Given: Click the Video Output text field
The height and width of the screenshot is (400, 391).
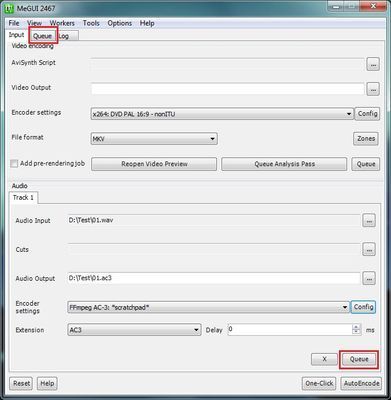Looking at the screenshot, I should 228,89.
